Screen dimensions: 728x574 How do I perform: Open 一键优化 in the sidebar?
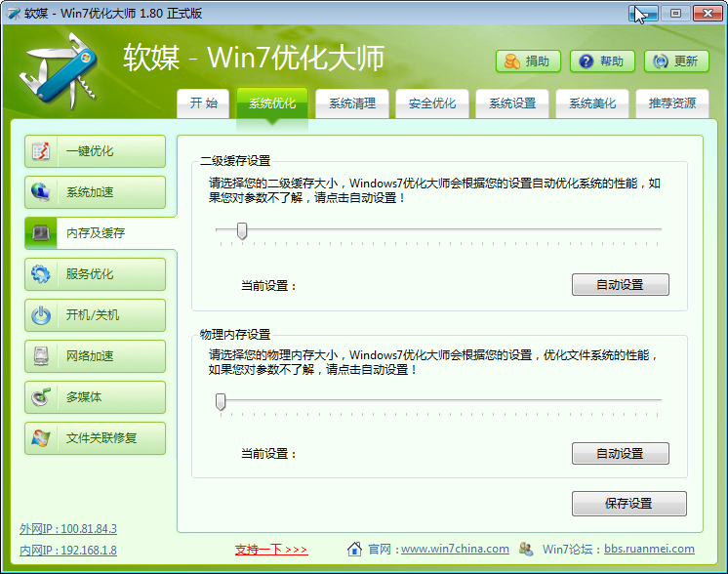pos(96,151)
